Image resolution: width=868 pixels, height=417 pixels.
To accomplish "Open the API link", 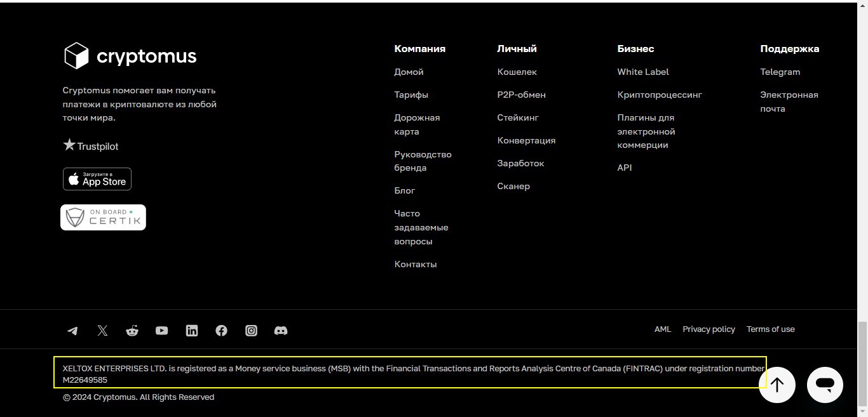I will coord(625,168).
